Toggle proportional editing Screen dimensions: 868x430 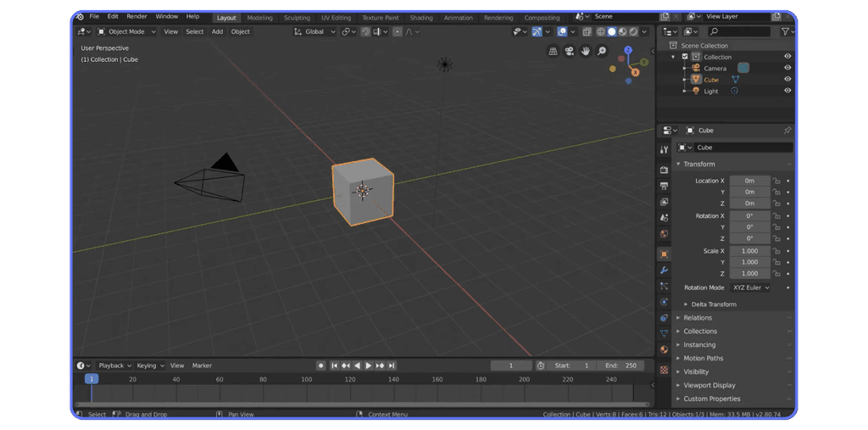pyautogui.click(x=397, y=31)
